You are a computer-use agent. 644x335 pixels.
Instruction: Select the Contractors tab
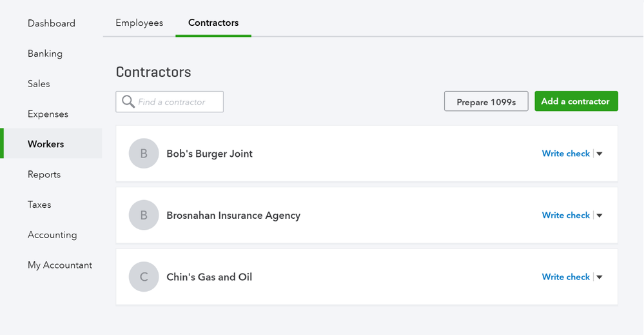coord(213,23)
